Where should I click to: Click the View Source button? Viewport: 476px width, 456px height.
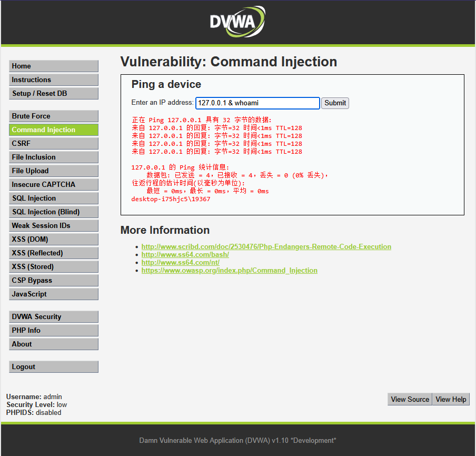point(410,399)
